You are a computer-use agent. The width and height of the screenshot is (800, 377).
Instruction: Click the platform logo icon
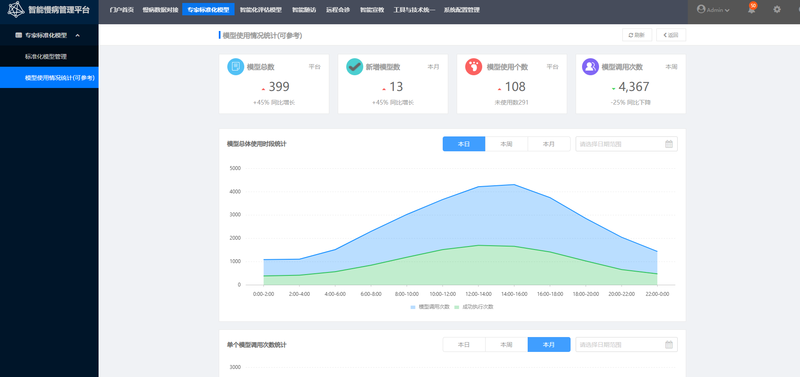point(16,9)
